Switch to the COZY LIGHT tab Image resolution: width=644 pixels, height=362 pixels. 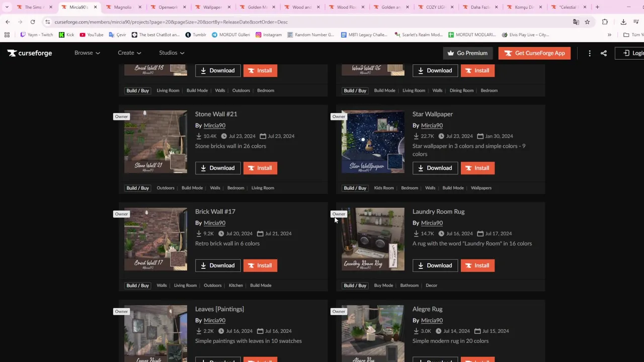tap(436, 7)
